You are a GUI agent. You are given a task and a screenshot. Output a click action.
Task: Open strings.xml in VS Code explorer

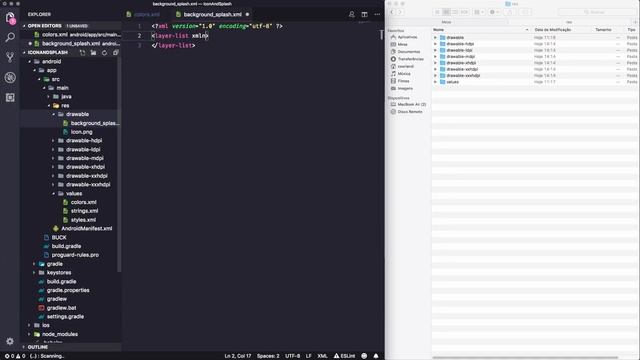tap(84, 211)
